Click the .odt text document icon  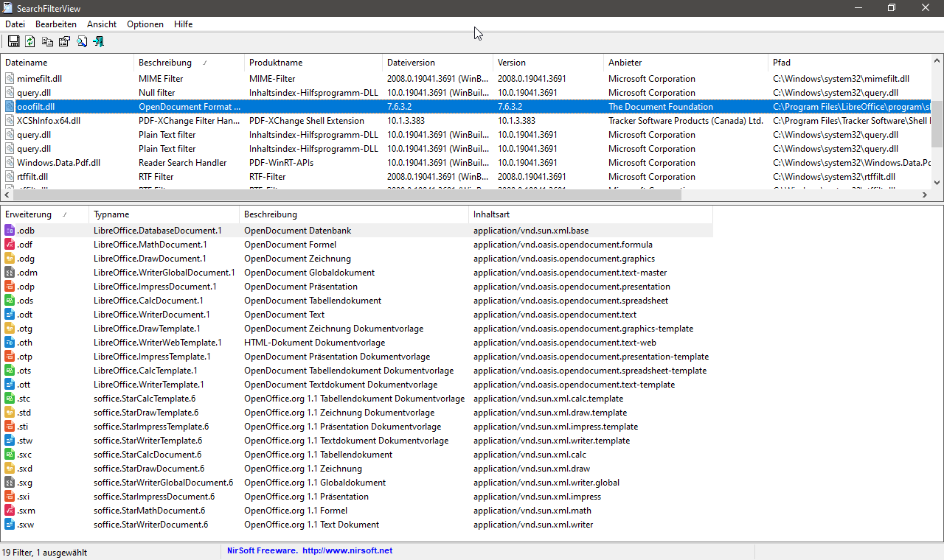pyautogui.click(x=10, y=315)
